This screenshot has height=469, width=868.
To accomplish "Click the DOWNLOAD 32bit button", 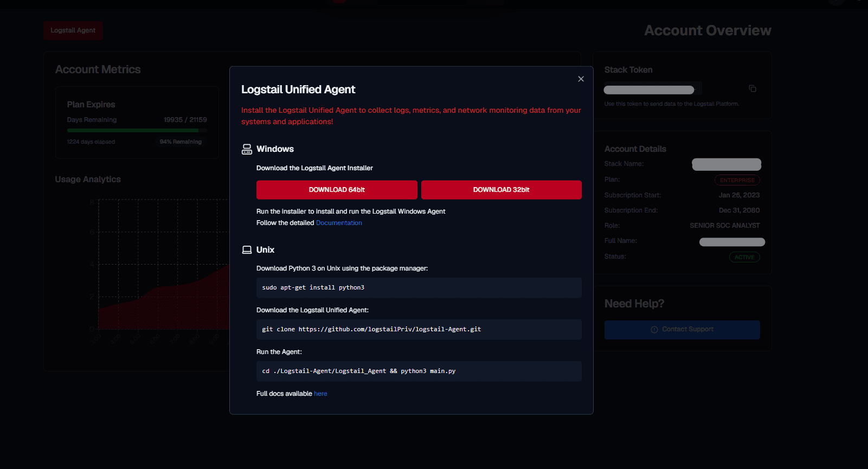I will coord(501,190).
